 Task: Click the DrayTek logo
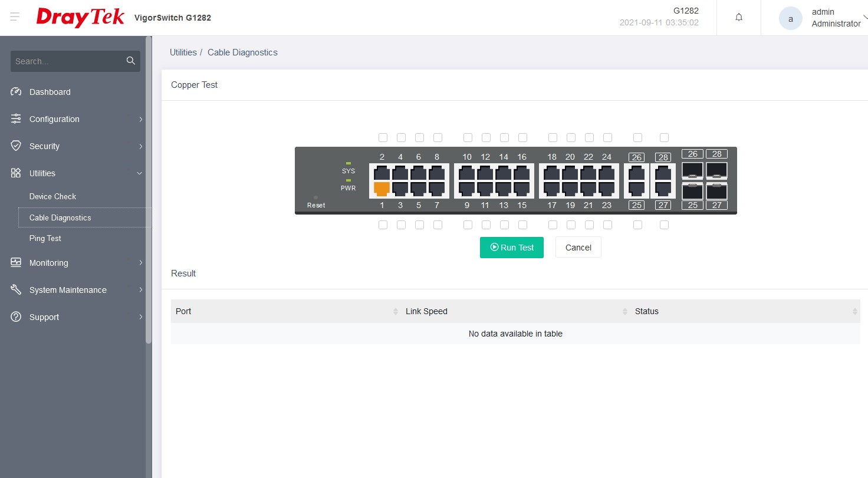80,17
